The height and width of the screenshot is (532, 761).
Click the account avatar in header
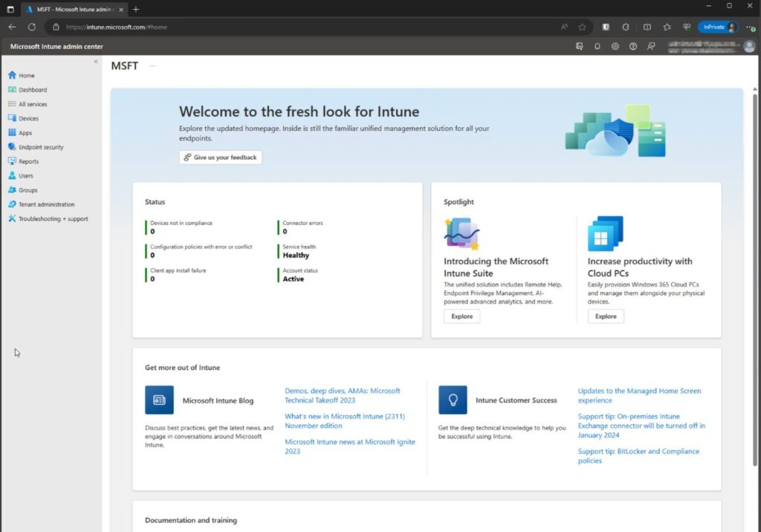749,46
